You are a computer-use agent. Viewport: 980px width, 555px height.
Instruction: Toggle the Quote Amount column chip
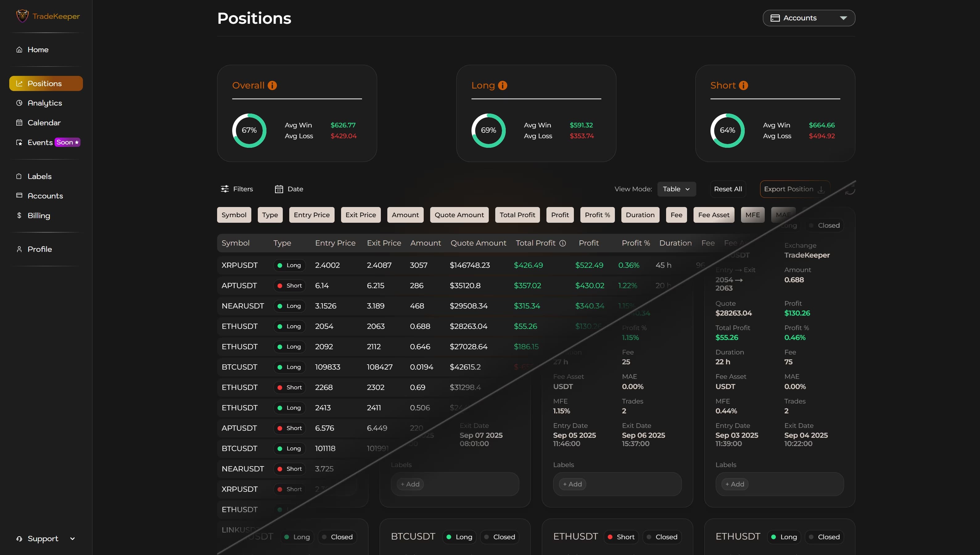click(x=459, y=215)
